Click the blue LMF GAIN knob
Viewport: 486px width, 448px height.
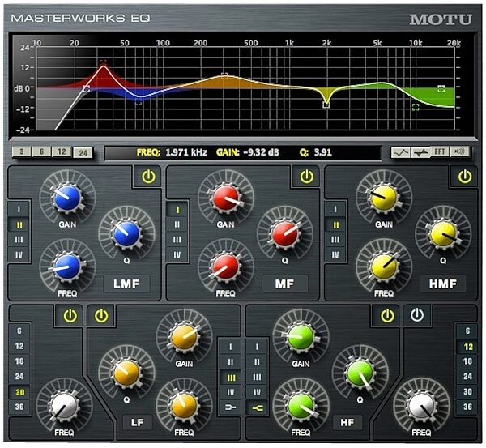67,198
